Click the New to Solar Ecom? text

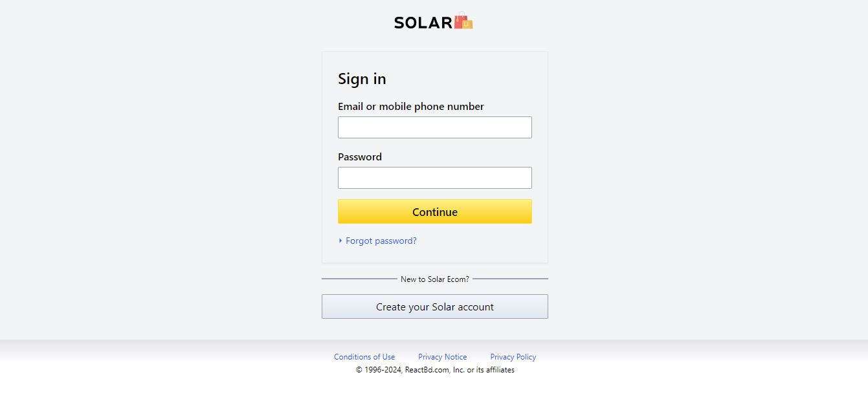[435, 279]
